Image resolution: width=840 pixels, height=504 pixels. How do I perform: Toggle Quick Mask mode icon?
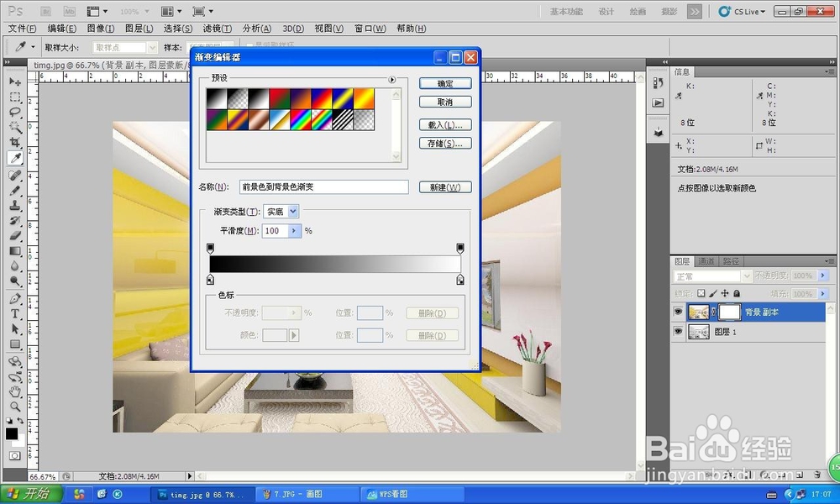click(x=14, y=456)
